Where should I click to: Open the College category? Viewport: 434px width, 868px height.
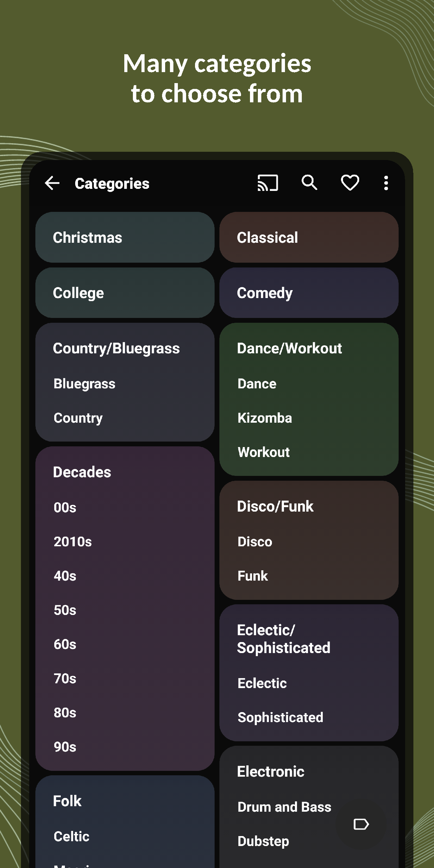click(125, 293)
